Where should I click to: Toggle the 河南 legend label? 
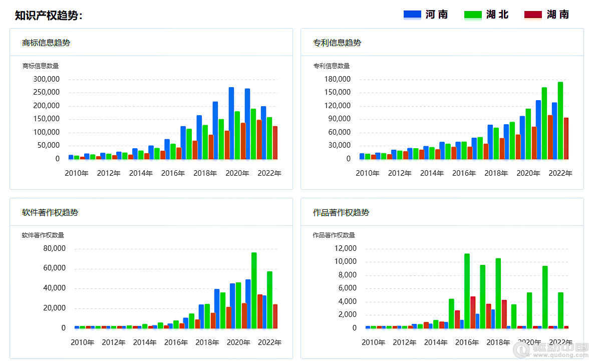point(437,15)
